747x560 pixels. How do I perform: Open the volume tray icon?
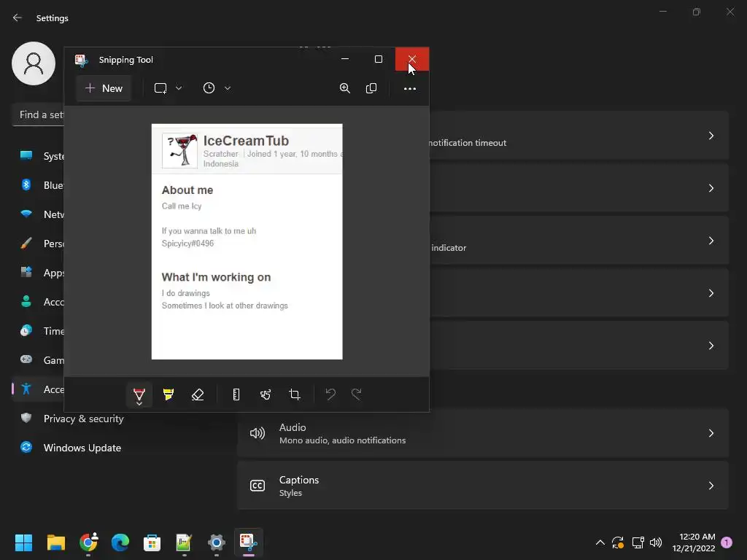(656, 542)
